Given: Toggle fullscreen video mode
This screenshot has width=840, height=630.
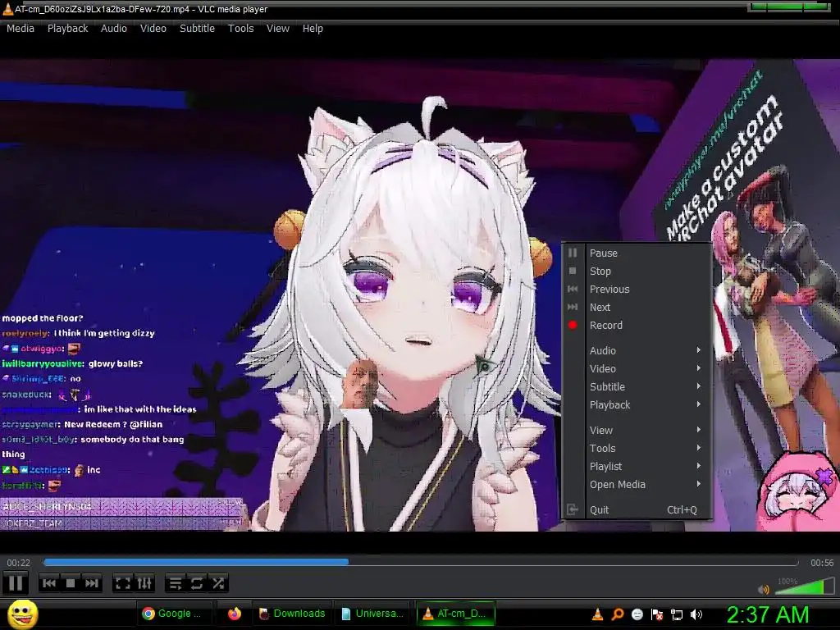Looking at the screenshot, I should [x=123, y=583].
